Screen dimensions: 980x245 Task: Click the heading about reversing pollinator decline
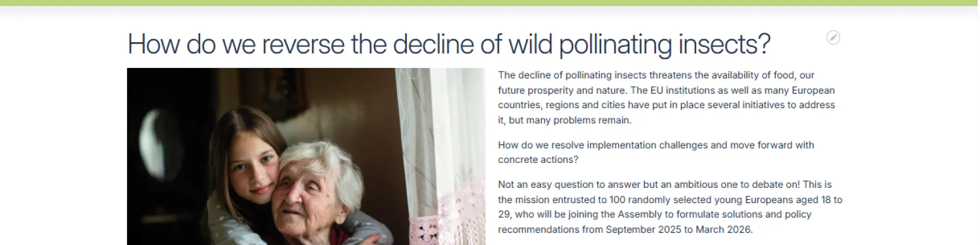tap(449, 44)
